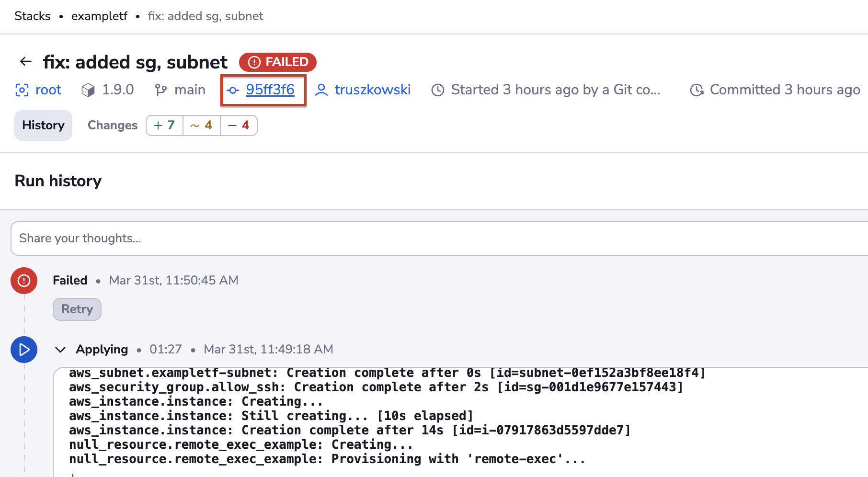Click the Share your thoughts field
868x477 pixels.
click(x=192, y=238)
